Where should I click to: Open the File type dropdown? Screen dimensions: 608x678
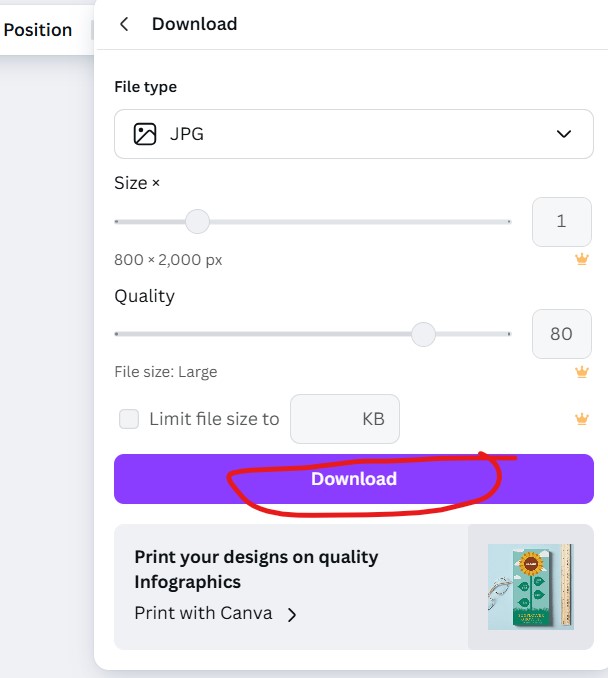pos(353,134)
